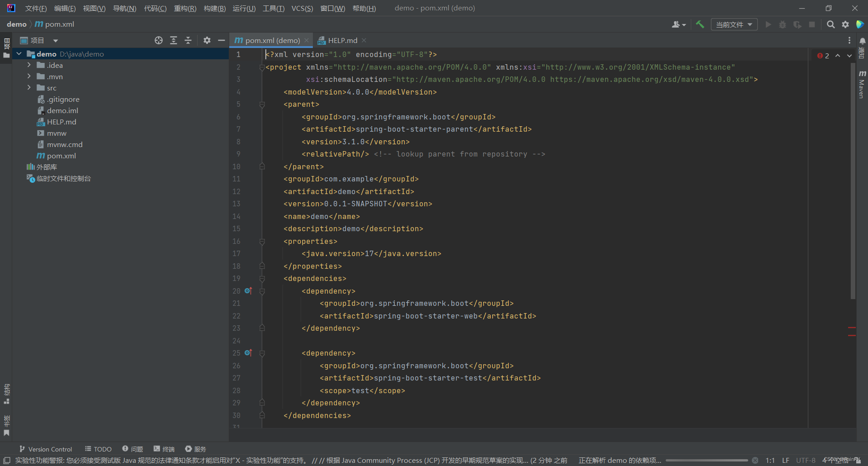This screenshot has height=466, width=868.
Task: Expand the .mvn folder
Action: (29, 76)
